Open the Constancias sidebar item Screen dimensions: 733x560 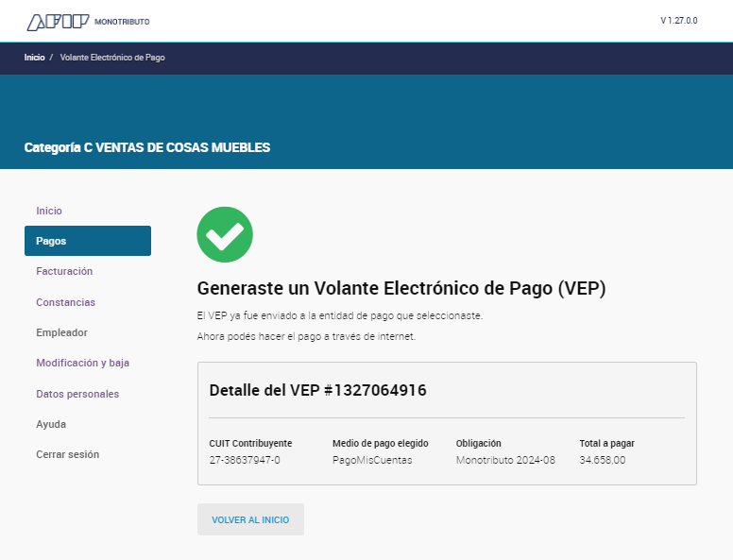point(66,302)
